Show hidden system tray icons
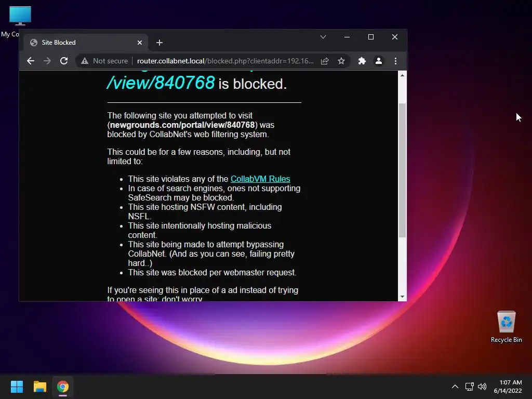Viewport: 532px width, 399px height. pyautogui.click(x=455, y=387)
